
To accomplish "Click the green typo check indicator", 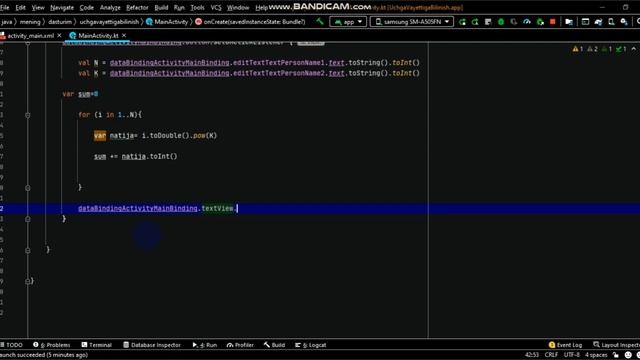I will 621,49.
